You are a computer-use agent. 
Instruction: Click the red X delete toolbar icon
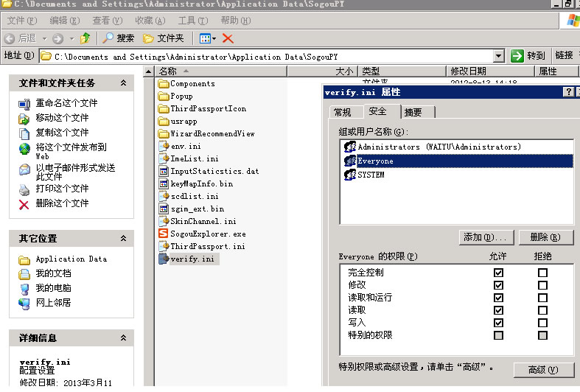pos(228,38)
